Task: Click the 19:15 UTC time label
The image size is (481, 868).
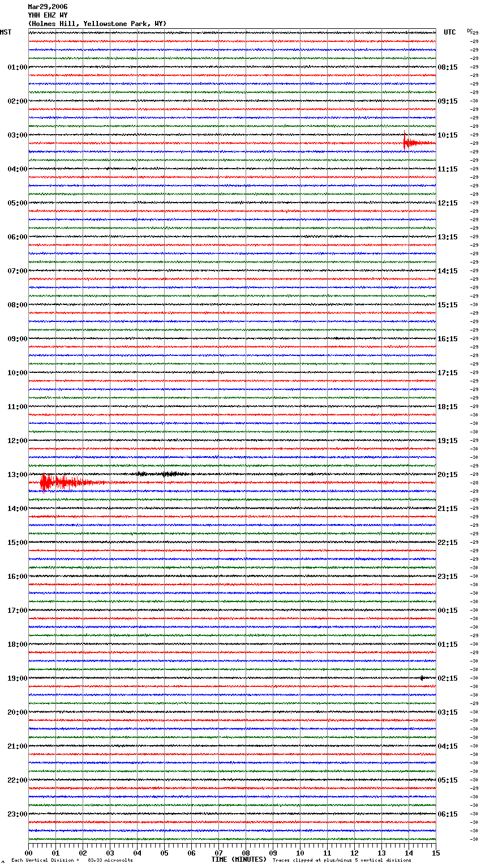Action: pyautogui.click(x=448, y=441)
